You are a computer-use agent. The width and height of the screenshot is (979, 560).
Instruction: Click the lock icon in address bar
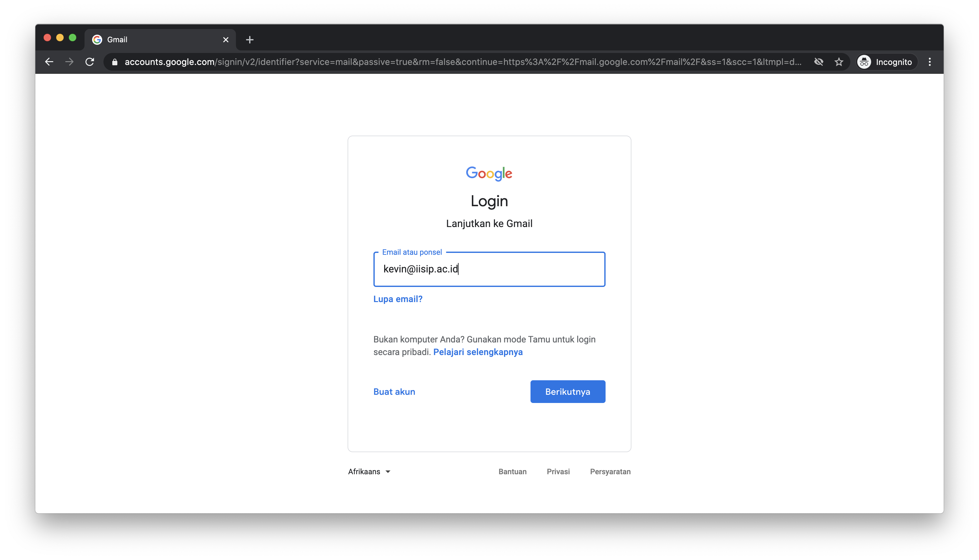(x=114, y=62)
